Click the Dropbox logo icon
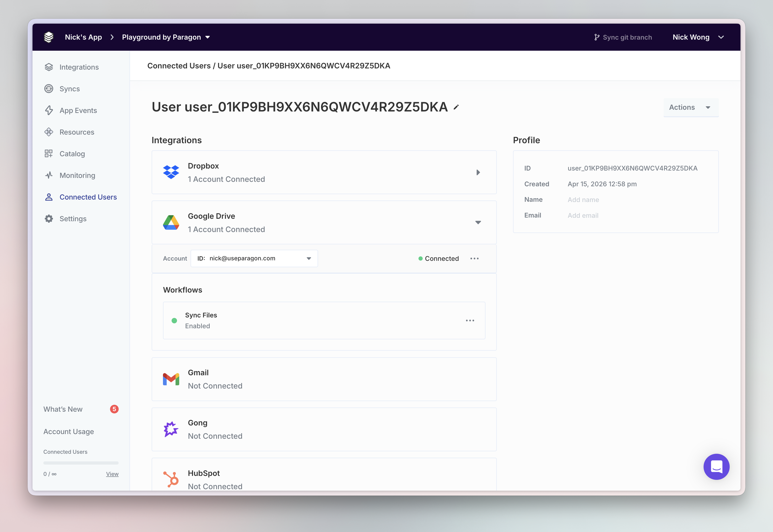773x532 pixels. coord(171,172)
